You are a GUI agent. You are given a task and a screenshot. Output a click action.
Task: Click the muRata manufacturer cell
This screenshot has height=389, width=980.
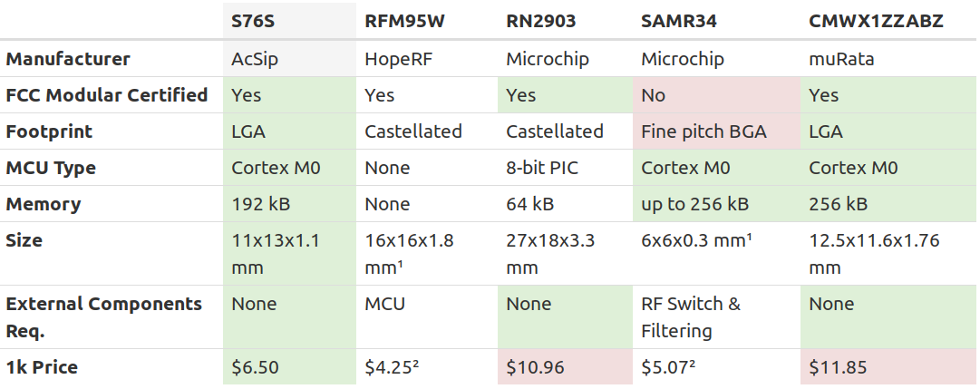[x=888, y=59]
